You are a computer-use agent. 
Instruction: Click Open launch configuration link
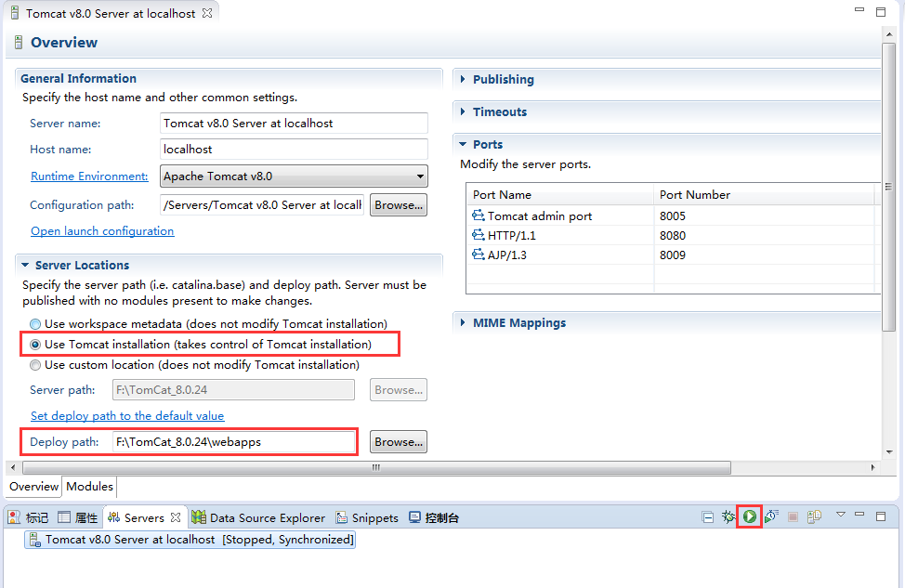pos(102,230)
